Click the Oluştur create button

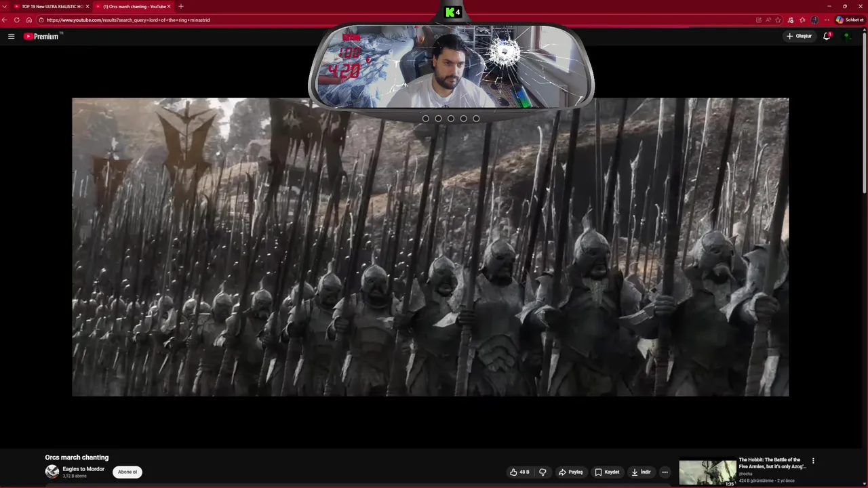[800, 36]
